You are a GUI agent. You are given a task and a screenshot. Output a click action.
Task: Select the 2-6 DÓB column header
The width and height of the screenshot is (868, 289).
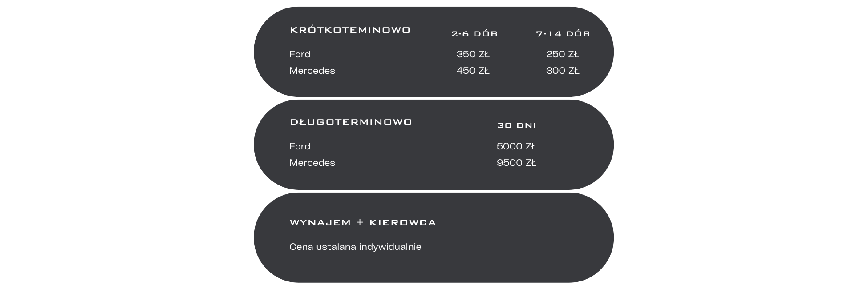(475, 34)
